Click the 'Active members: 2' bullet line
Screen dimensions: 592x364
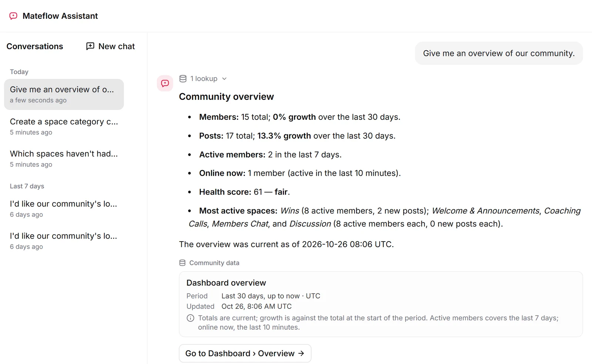coord(270,155)
